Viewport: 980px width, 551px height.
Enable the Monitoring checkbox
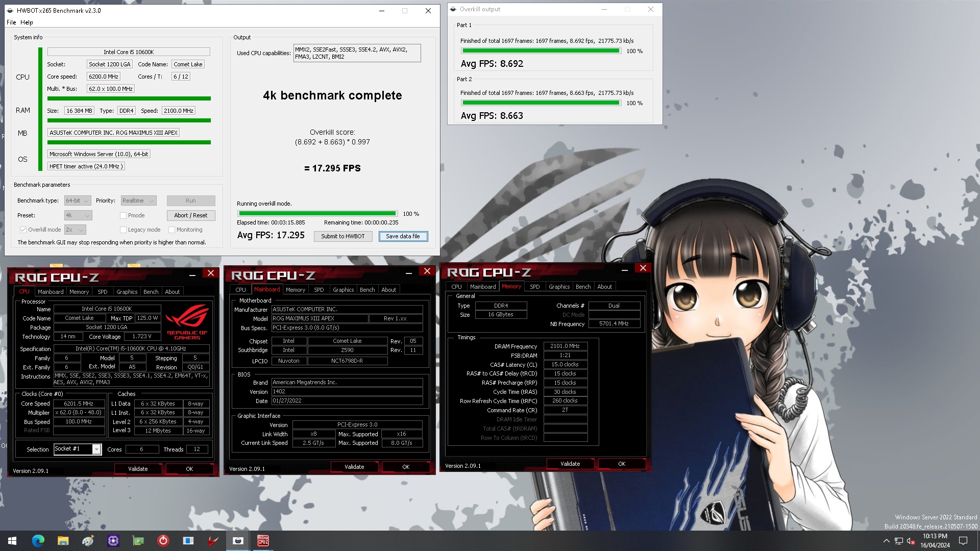tap(171, 230)
